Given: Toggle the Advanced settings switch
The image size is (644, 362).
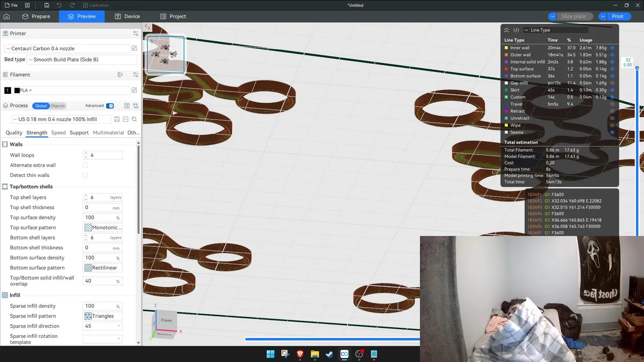Looking at the screenshot, I should tap(110, 106).
